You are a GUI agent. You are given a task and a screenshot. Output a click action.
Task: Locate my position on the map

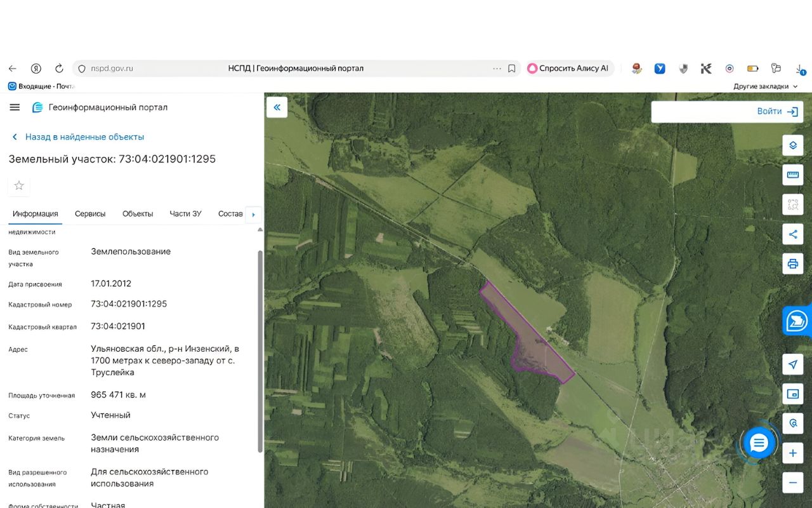[x=792, y=364]
